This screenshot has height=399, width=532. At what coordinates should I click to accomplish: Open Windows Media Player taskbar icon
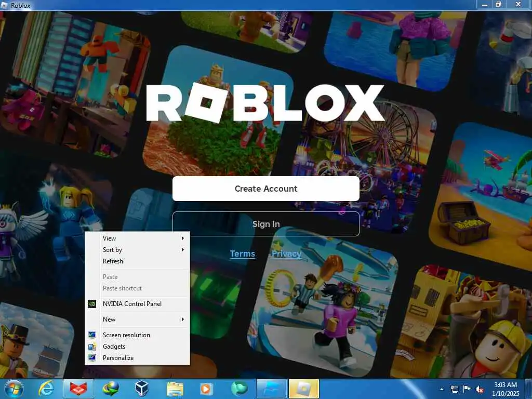click(206, 389)
